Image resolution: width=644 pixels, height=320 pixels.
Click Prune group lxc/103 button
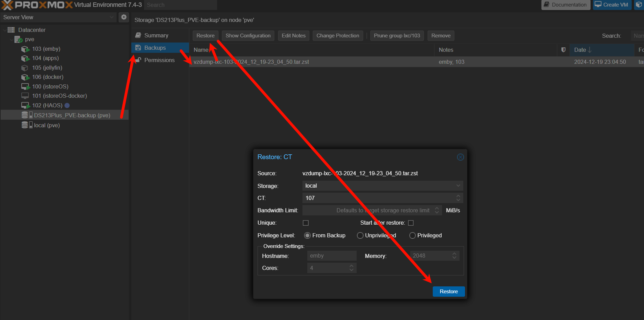[397, 36]
